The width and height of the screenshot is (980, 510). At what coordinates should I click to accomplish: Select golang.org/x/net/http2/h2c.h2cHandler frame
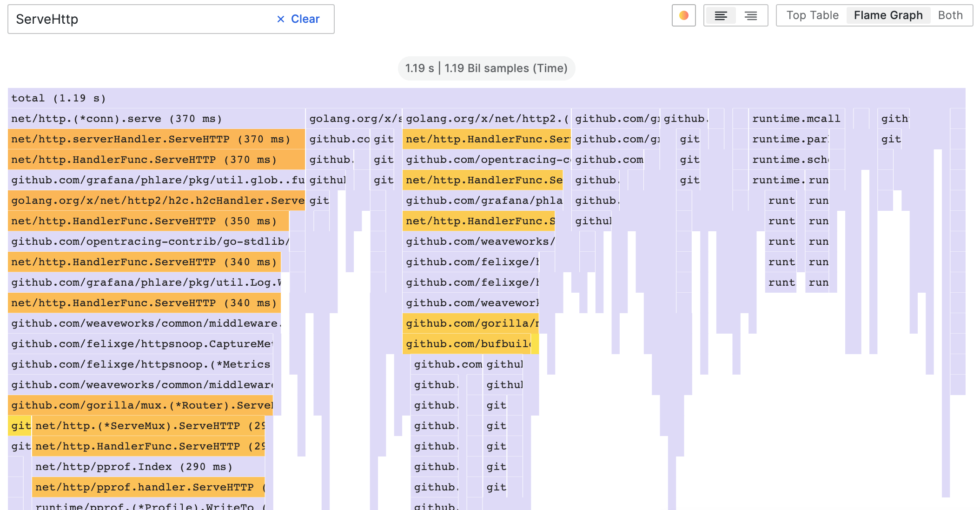156,201
